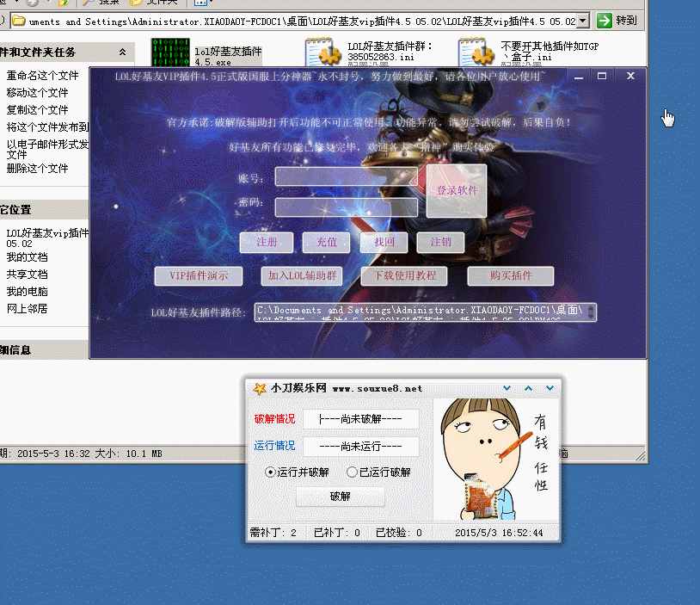Click the 加入LOL辅助群 button

pyautogui.click(x=302, y=275)
